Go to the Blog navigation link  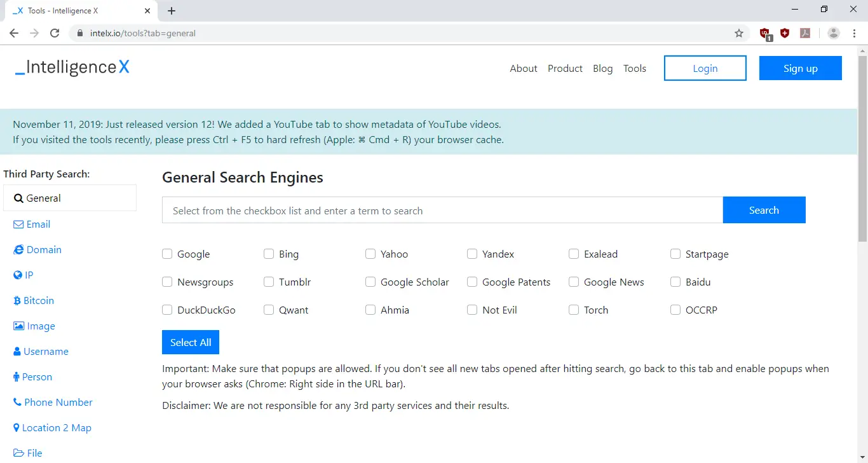(602, 69)
